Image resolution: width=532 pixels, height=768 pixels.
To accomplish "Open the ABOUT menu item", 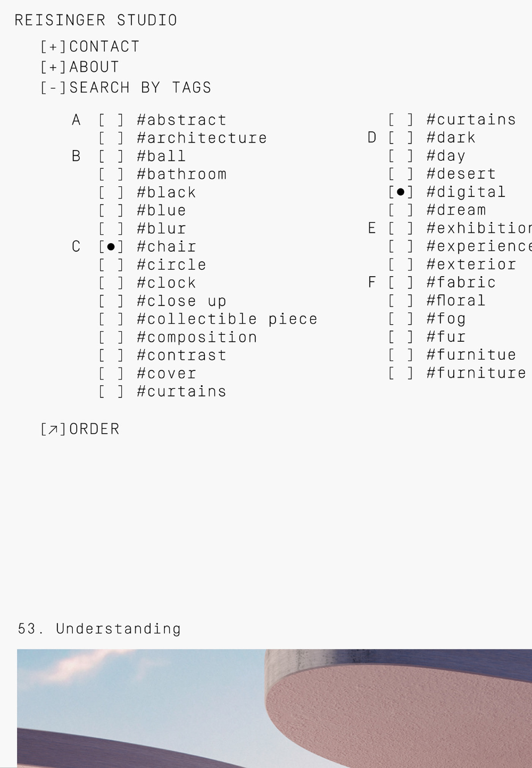I will click(94, 67).
